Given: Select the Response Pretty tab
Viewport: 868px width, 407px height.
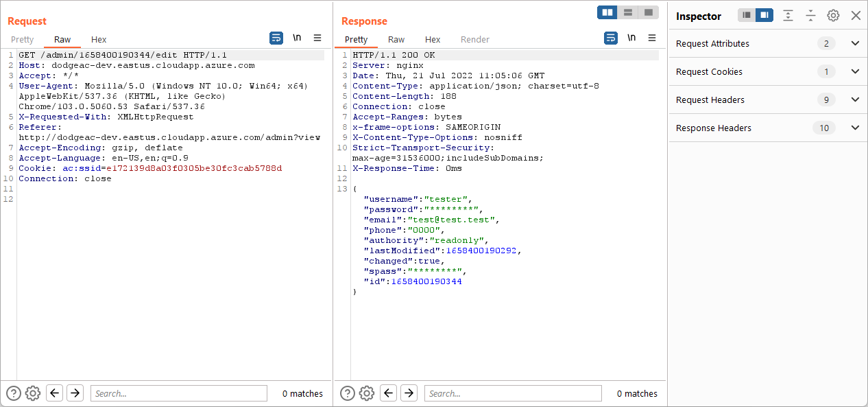Looking at the screenshot, I should pyautogui.click(x=357, y=39).
